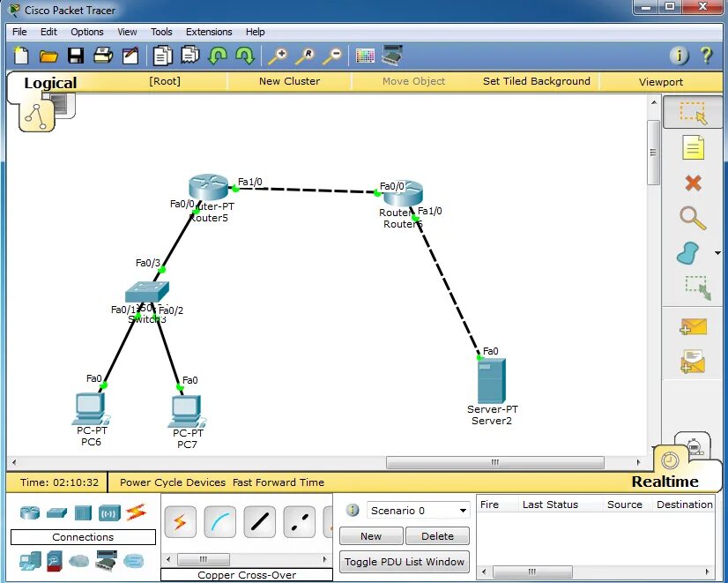
Task: Click right arrow of connections list scrollbar
Action: pyautogui.click(x=325, y=559)
